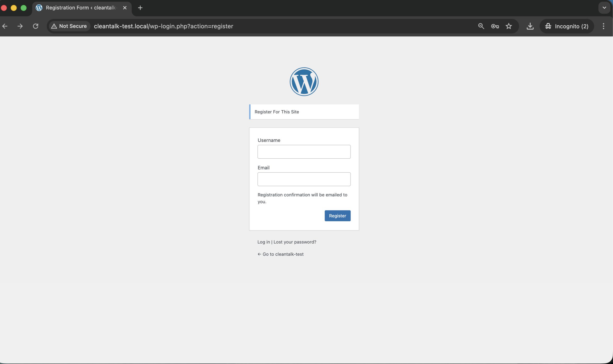Open the password manager key icon
The width and height of the screenshot is (613, 364).
point(495,26)
